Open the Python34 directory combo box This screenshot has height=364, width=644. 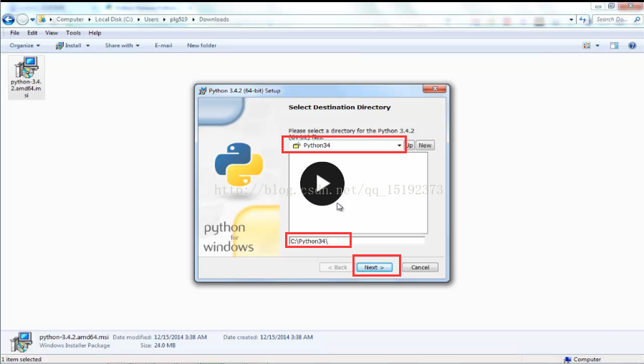tap(347, 145)
